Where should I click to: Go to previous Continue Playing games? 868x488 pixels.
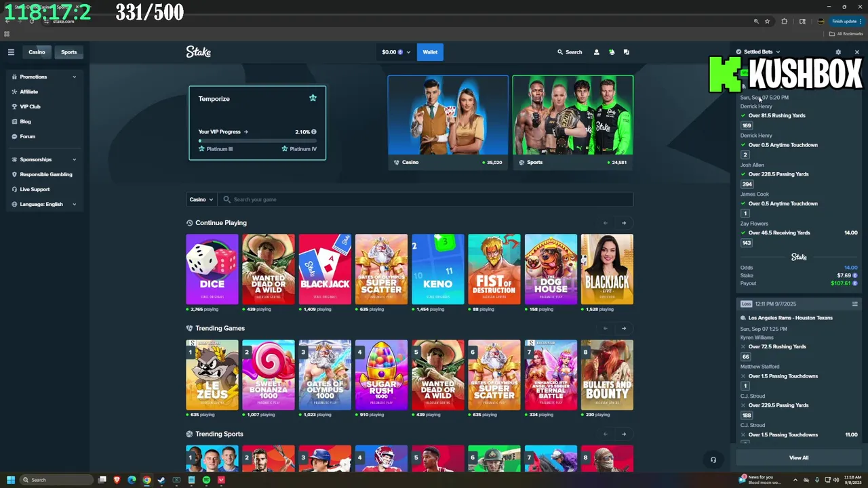click(x=606, y=222)
